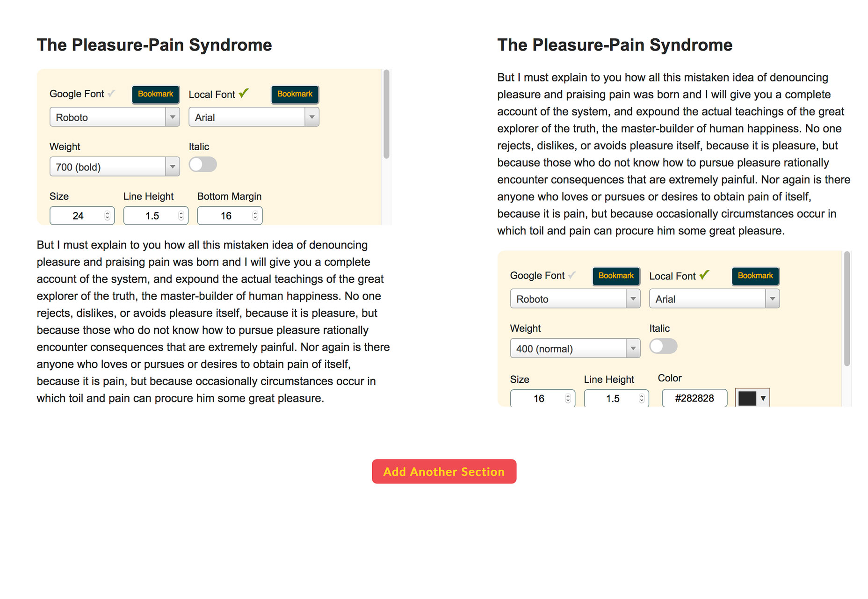Open the dark color swatch picker
Screen dimensions: 868x599
(x=752, y=398)
